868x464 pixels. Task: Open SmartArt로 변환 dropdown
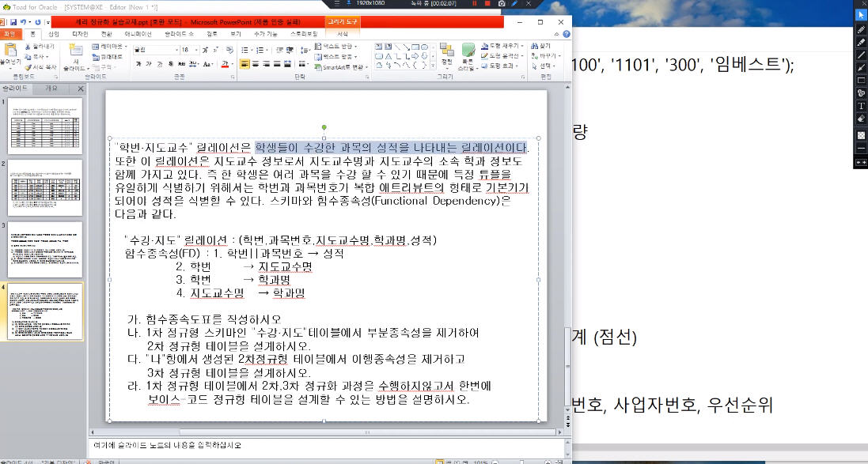(x=342, y=67)
